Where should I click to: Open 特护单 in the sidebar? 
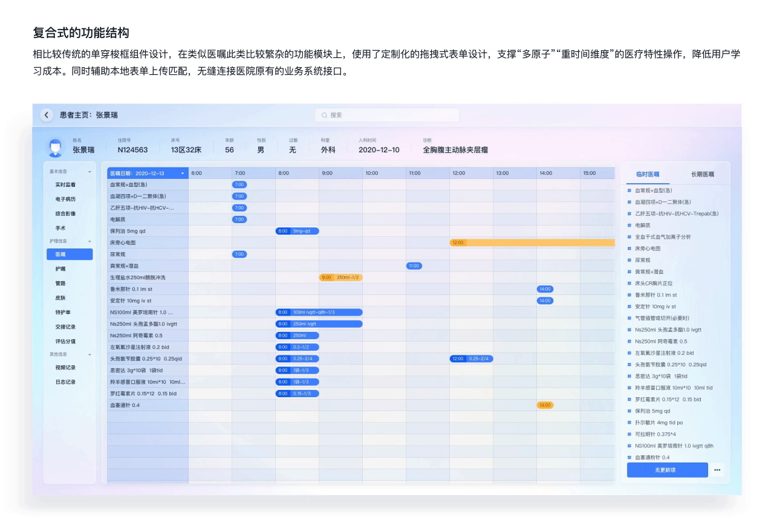coord(63,313)
